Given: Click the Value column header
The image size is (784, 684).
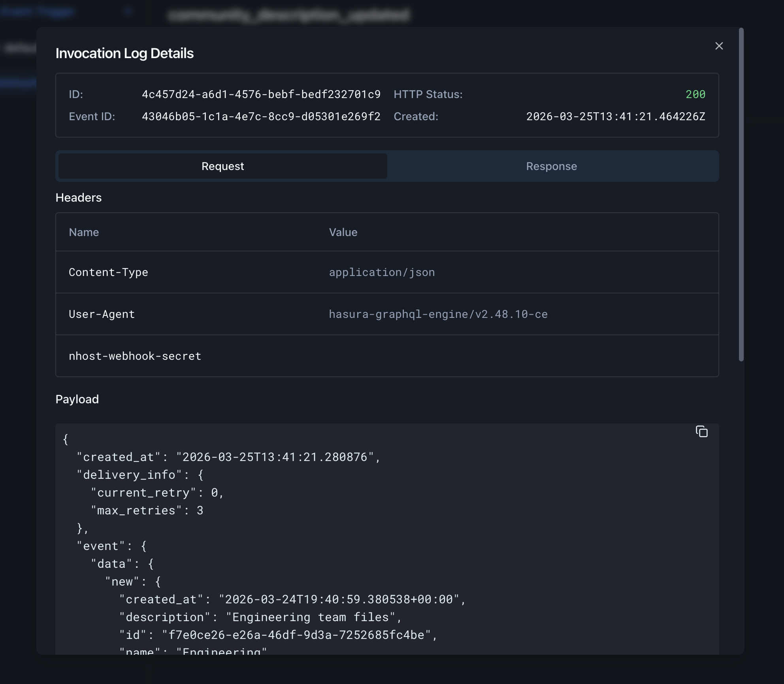Looking at the screenshot, I should click(x=343, y=232).
